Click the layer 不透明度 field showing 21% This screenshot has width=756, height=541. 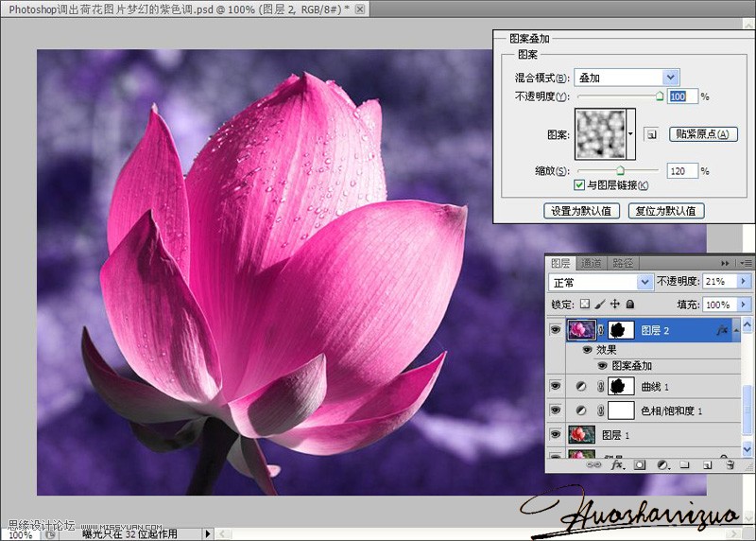pos(720,281)
